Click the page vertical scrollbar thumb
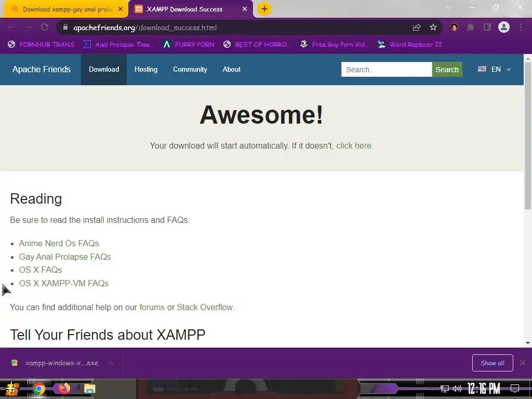 [528, 137]
